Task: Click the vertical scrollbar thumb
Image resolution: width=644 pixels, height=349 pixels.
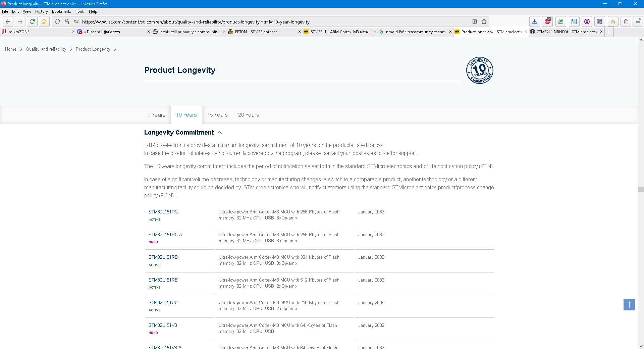Action: coord(641,189)
